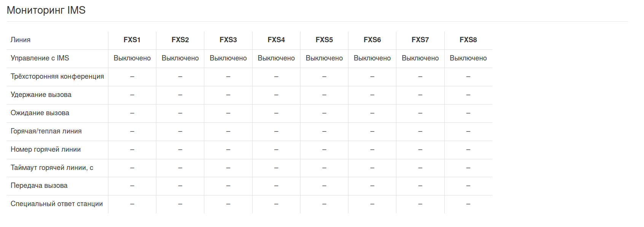The width and height of the screenshot is (644, 227).
Task: Click the Ожидание вызова row label
Action: (x=40, y=113)
